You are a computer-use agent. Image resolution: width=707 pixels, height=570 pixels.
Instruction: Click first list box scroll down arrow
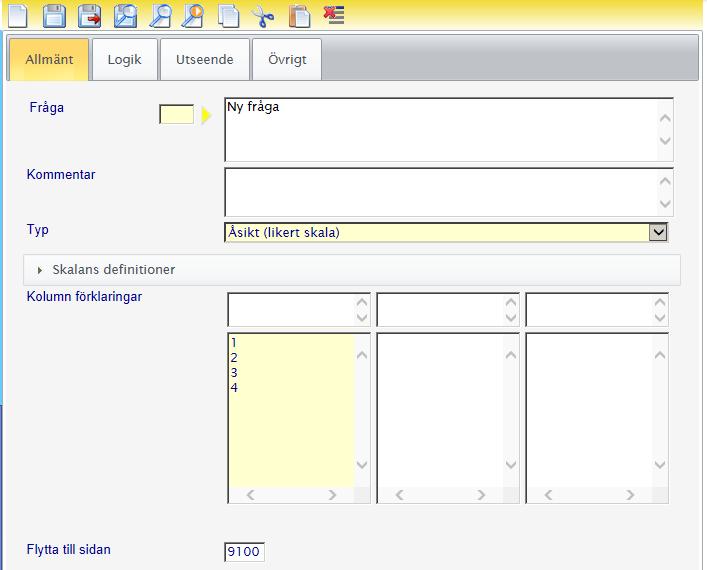click(362, 464)
